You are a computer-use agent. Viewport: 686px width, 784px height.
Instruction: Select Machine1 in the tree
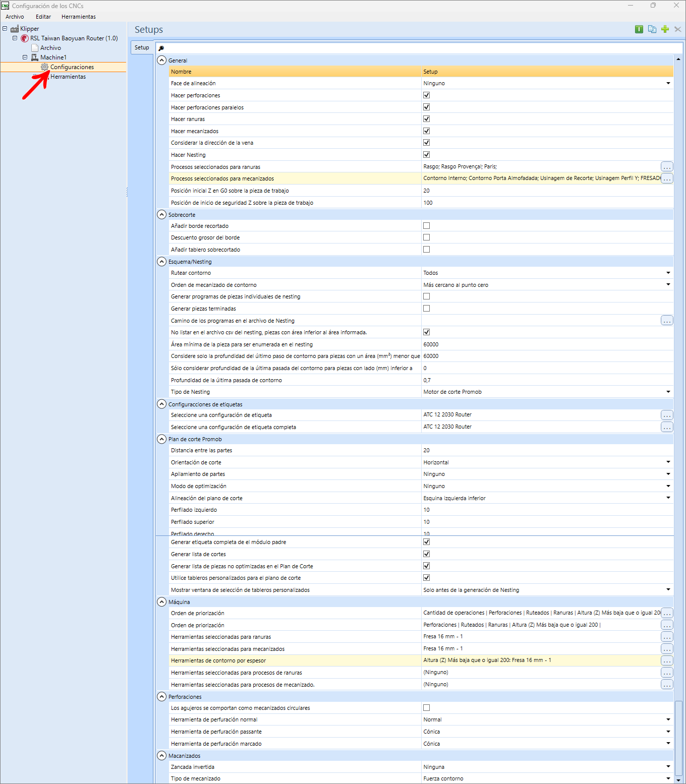coord(53,57)
